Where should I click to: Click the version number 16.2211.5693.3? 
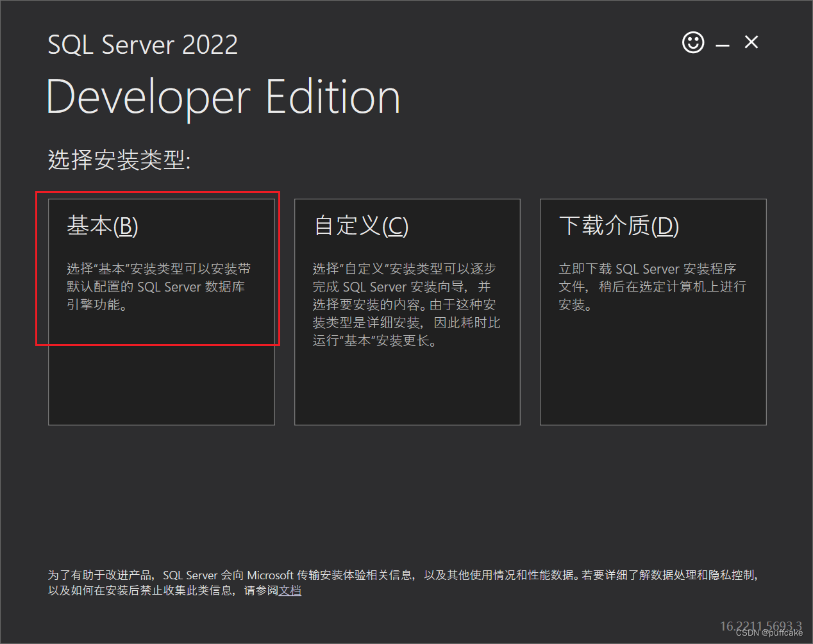click(x=761, y=625)
